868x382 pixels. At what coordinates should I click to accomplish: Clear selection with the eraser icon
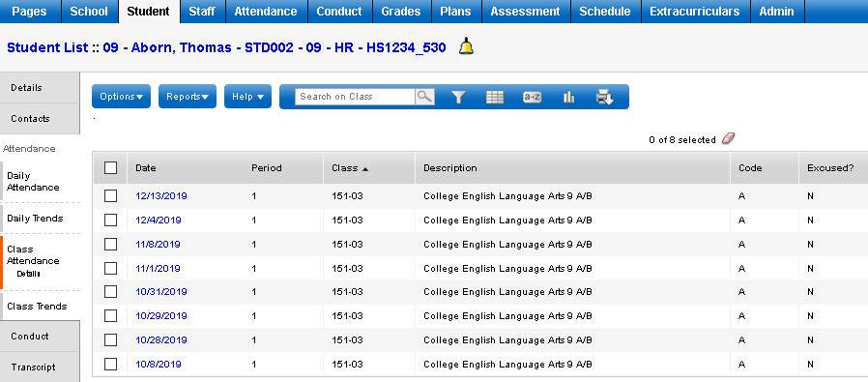pyautogui.click(x=728, y=139)
